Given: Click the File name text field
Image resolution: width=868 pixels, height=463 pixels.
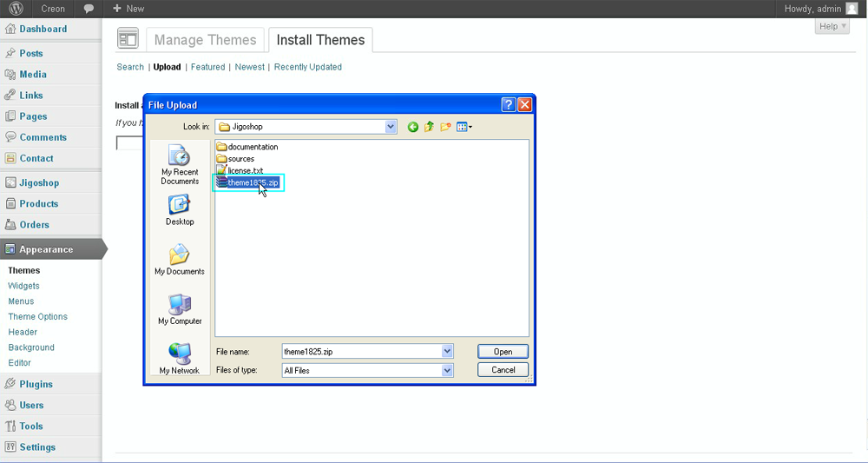Looking at the screenshot, I should click(361, 352).
